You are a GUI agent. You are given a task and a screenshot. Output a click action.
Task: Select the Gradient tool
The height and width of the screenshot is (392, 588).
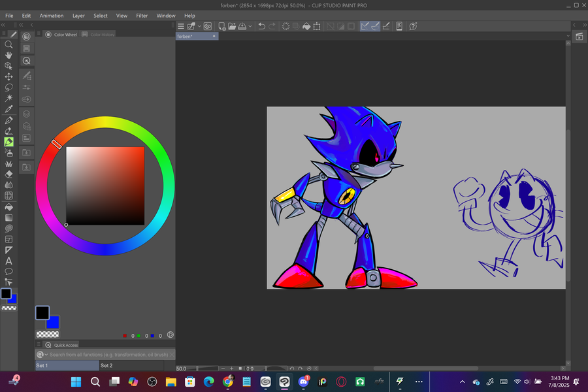8,218
